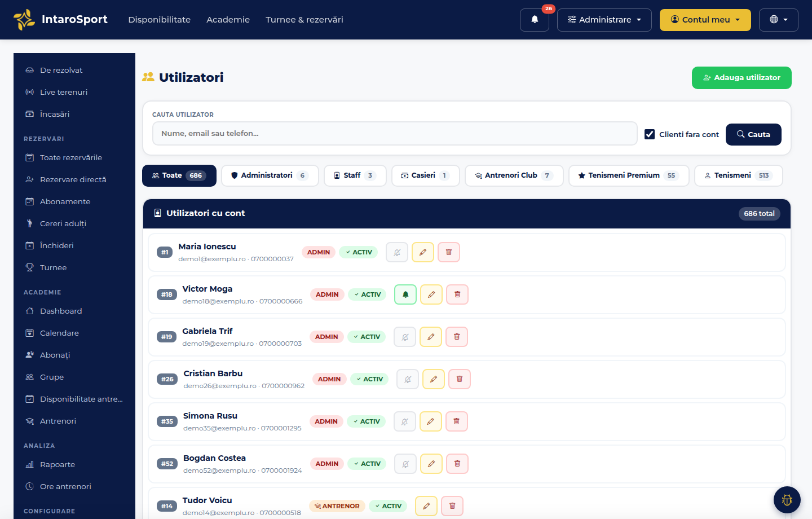Filter by Tenismeni Premium tab

tap(629, 175)
